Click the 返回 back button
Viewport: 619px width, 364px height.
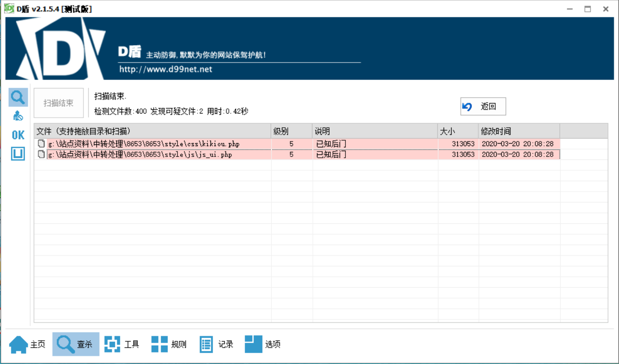pos(483,106)
